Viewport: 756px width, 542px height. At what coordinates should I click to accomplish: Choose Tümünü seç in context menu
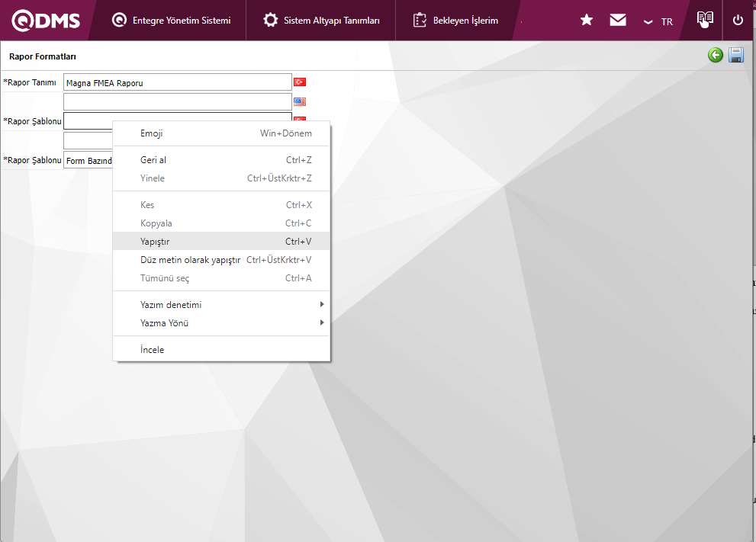(x=221, y=278)
